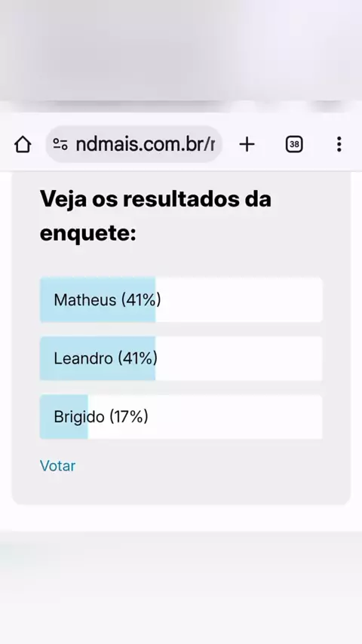
Task: Select the Leandro (41%) label
Action: point(106,358)
